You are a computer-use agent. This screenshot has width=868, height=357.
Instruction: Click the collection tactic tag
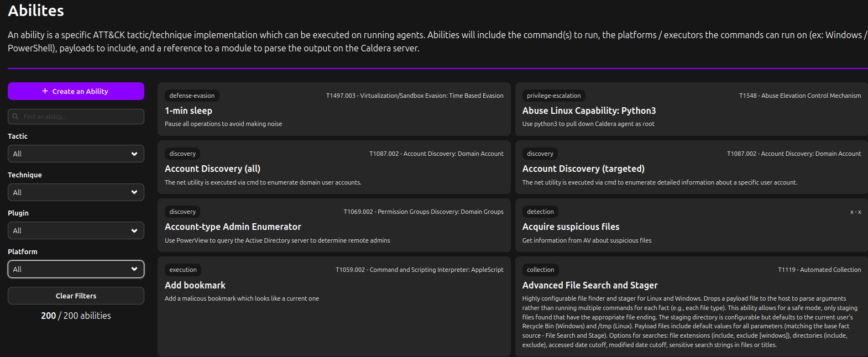tap(540, 270)
